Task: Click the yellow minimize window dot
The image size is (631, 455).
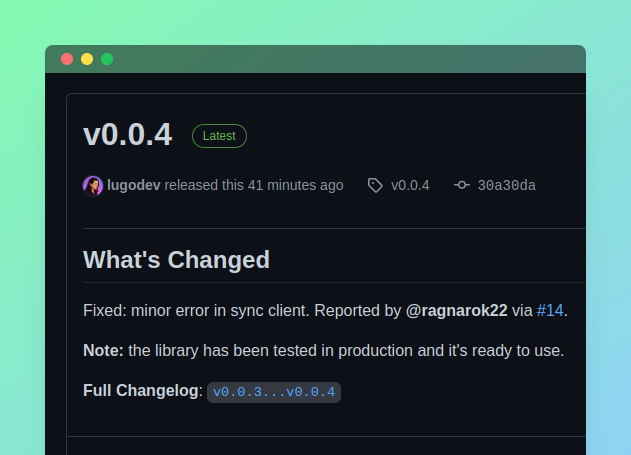Action: pyautogui.click(x=87, y=59)
